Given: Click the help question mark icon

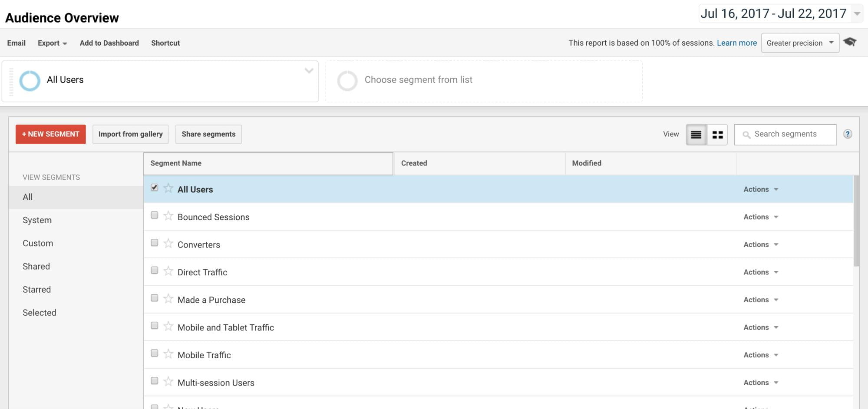Looking at the screenshot, I should (x=848, y=134).
